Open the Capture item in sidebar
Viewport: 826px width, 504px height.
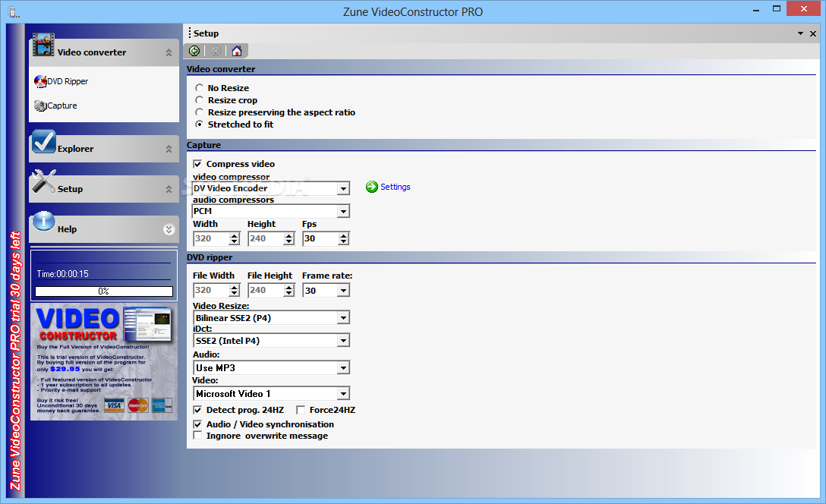tap(61, 106)
